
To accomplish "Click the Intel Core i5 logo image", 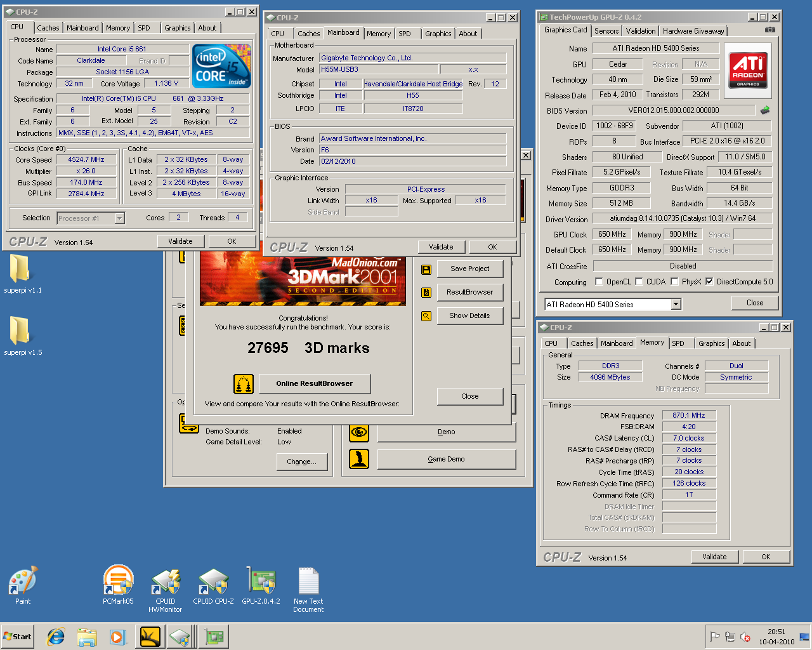I will (221, 66).
